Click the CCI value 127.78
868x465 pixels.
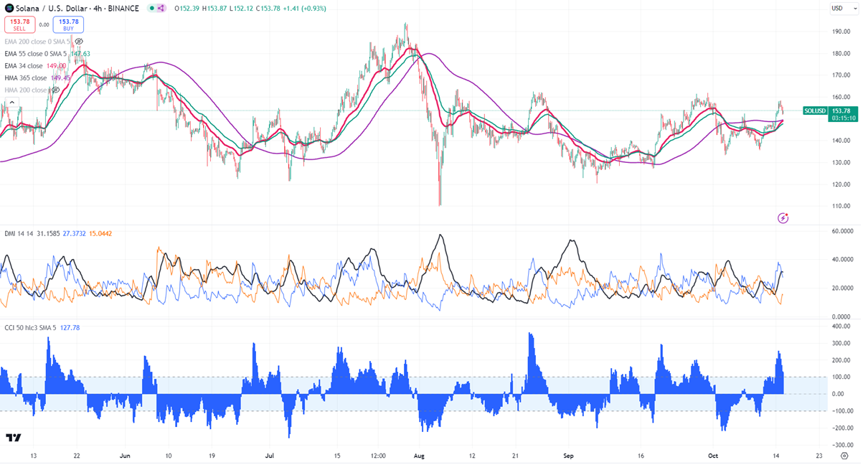(70, 327)
